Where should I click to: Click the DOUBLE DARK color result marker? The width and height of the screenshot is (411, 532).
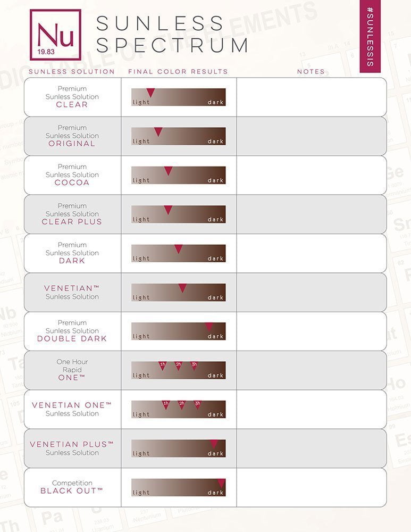pyautogui.click(x=209, y=327)
